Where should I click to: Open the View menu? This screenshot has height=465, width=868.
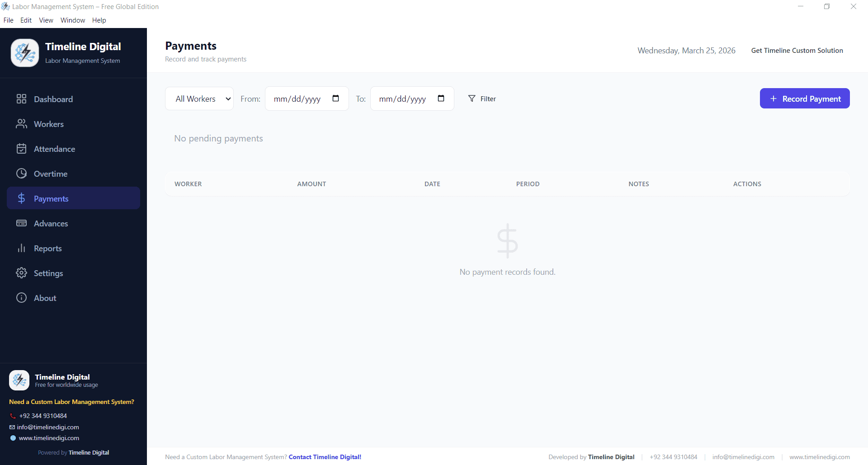pyautogui.click(x=46, y=20)
